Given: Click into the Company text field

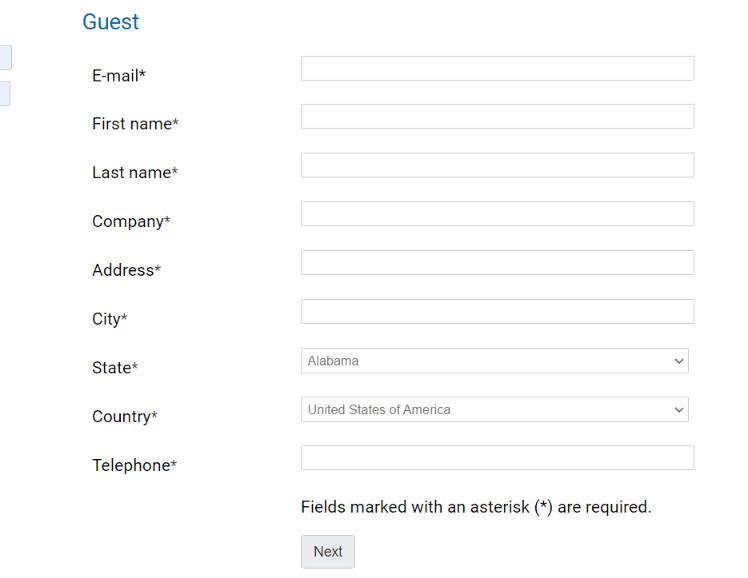Looking at the screenshot, I should point(497,214).
